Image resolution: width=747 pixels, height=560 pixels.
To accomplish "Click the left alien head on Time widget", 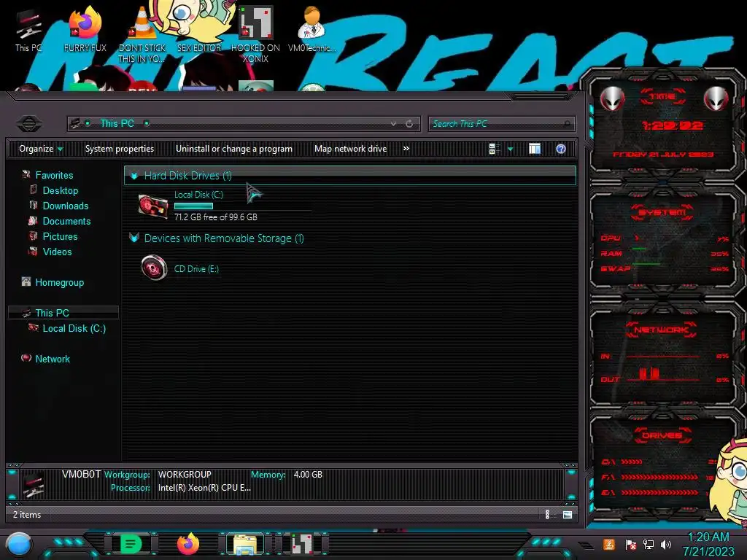I will click(612, 98).
